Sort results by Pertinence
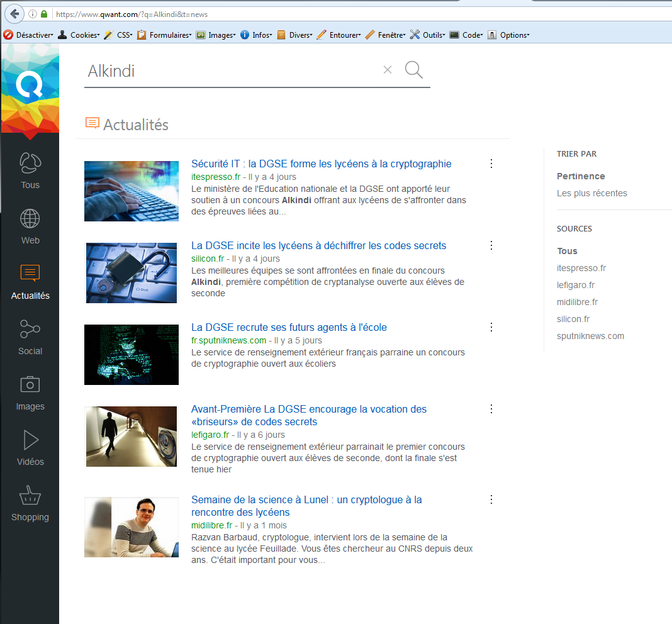672x624 pixels. [581, 176]
